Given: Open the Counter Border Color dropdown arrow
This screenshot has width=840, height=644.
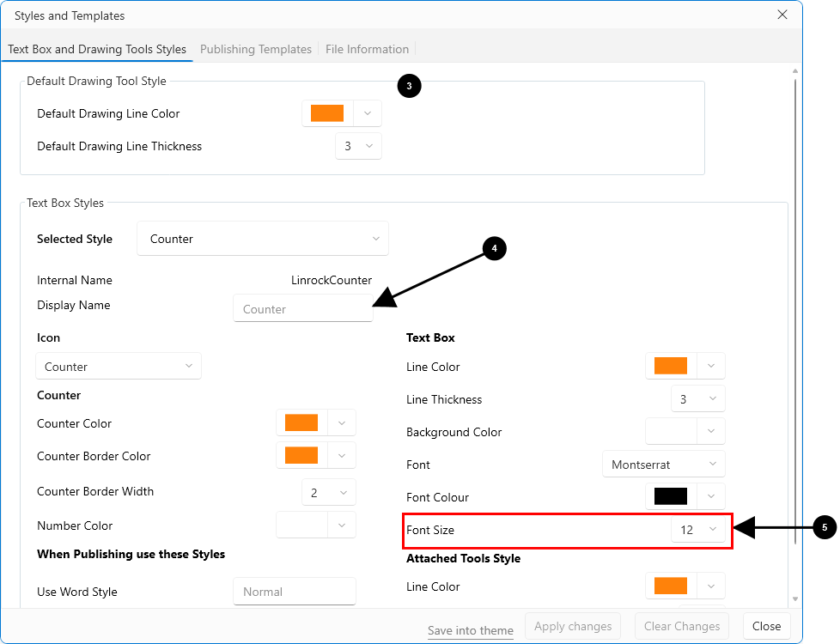Looking at the screenshot, I should [x=342, y=456].
